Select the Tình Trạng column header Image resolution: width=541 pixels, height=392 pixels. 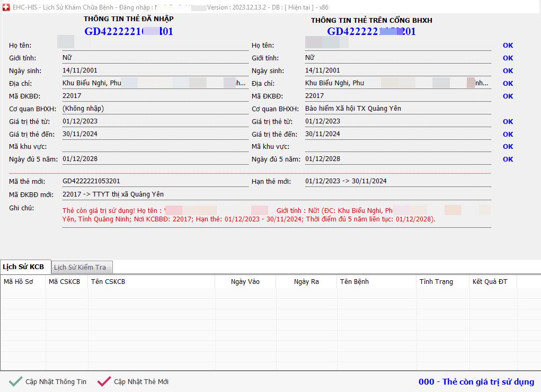tap(436, 282)
